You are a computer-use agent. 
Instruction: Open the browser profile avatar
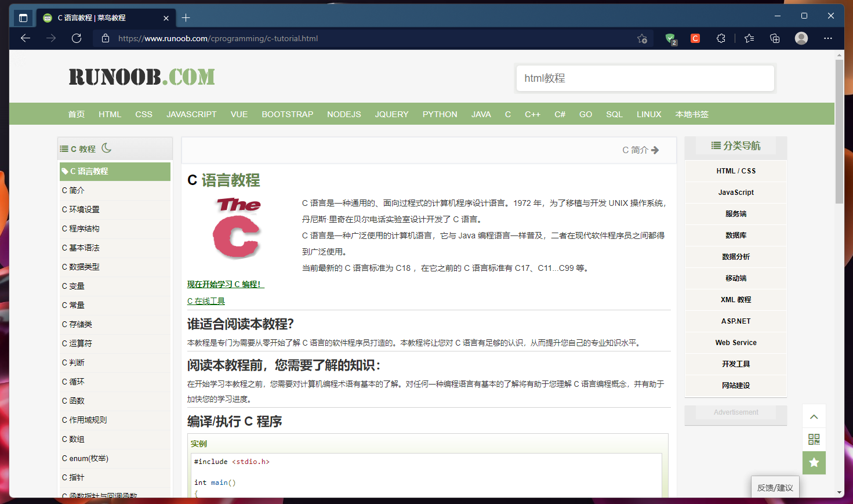pyautogui.click(x=801, y=38)
